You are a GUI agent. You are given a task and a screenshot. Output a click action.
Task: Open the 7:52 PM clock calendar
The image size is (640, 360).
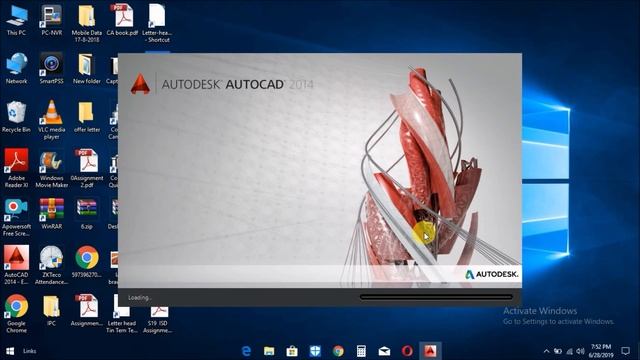[x=601, y=351]
